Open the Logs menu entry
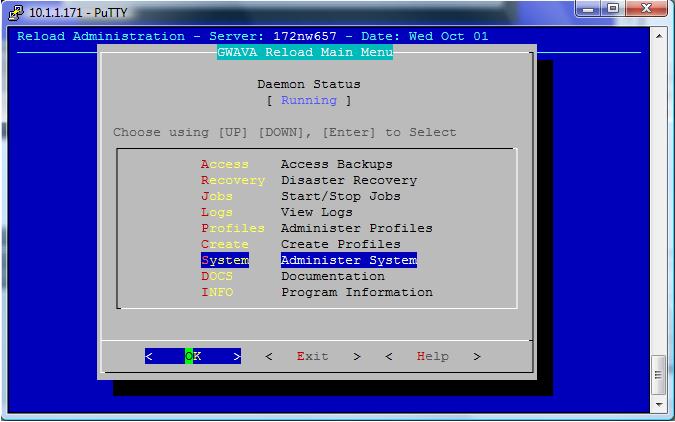The height and width of the screenshot is (422, 675). pyautogui.click(x=217, y=212)
